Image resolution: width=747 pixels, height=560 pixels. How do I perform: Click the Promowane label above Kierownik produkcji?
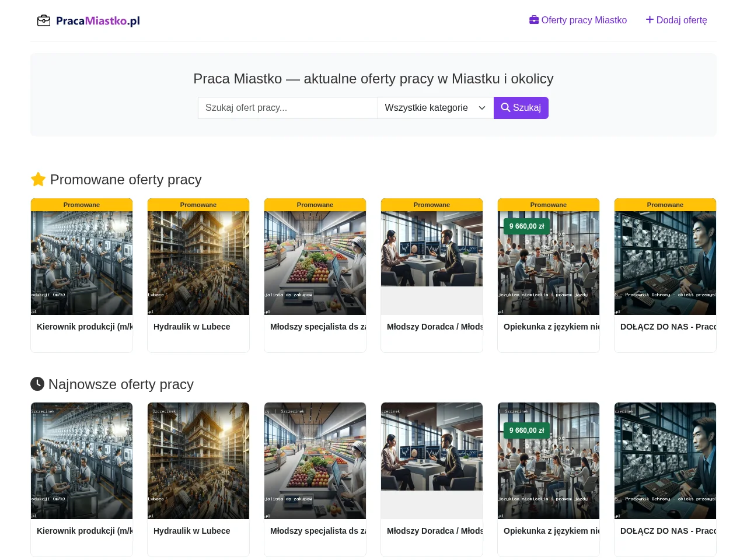[x=82, y=205]
